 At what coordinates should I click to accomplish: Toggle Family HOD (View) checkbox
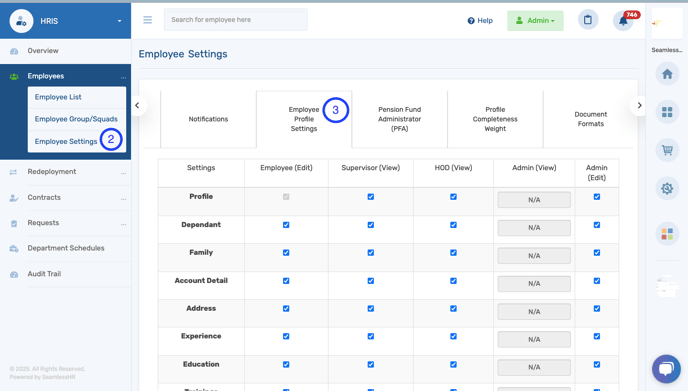[453, 252]
